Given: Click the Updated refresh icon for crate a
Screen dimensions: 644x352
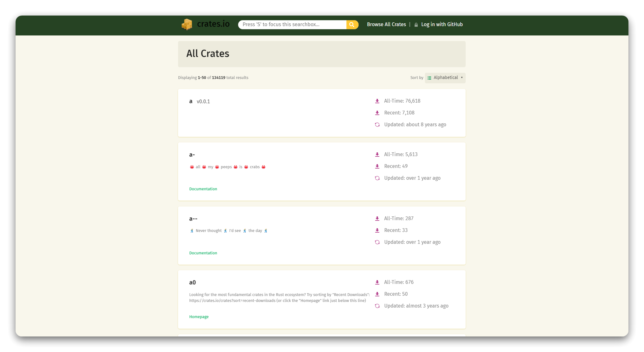Looking at the screenshot, I should click(x=377, y=125).
